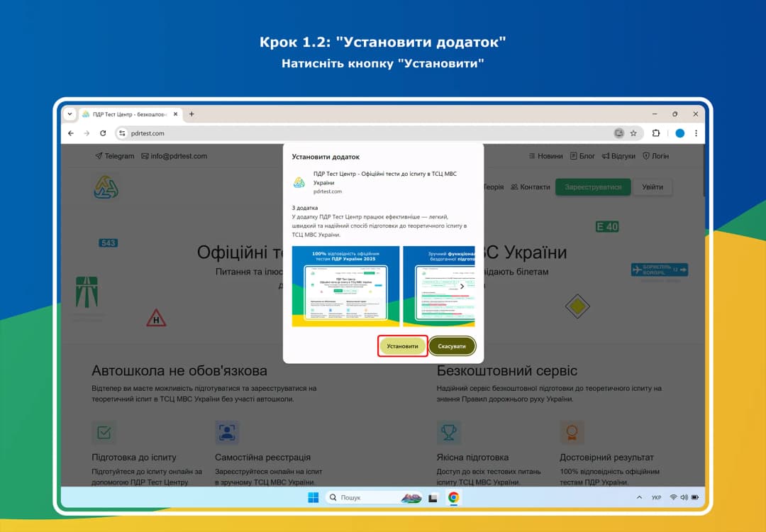Click the УКР language indicator
The height and width of the screenshot is (532, 766).
click(x=656, y=497)
